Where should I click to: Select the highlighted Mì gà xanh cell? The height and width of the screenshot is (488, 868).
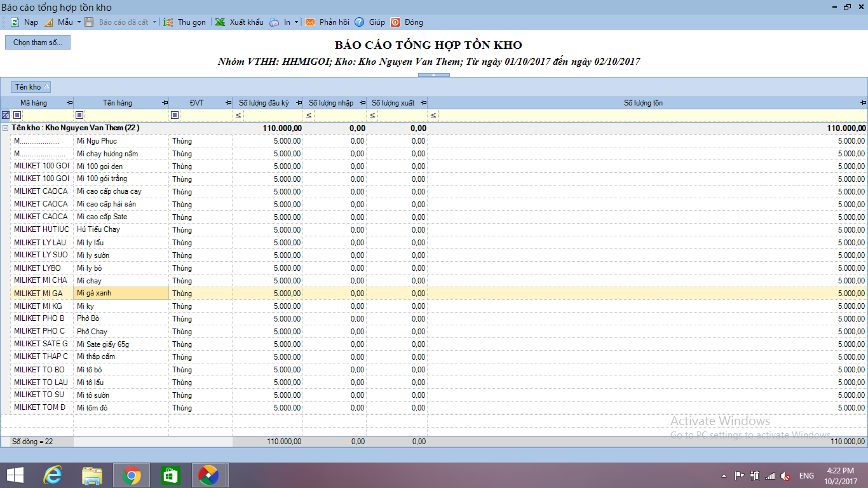[121, 294]
